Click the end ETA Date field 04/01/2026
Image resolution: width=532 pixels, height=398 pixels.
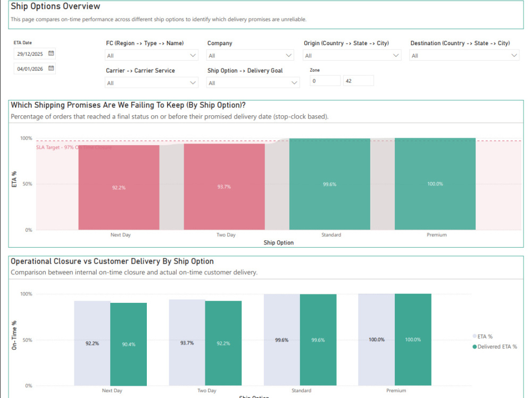34,69
